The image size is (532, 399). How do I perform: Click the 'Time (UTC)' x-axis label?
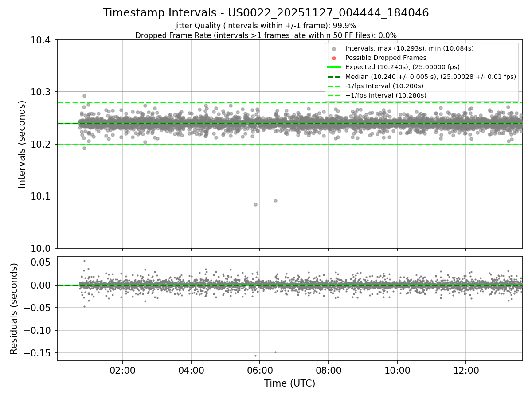[290, 383]
